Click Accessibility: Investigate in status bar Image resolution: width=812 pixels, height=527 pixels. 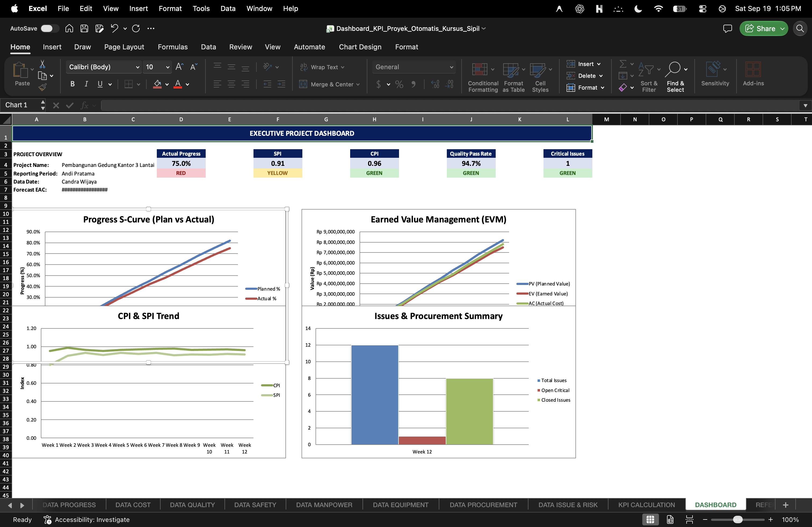(87, 519)
